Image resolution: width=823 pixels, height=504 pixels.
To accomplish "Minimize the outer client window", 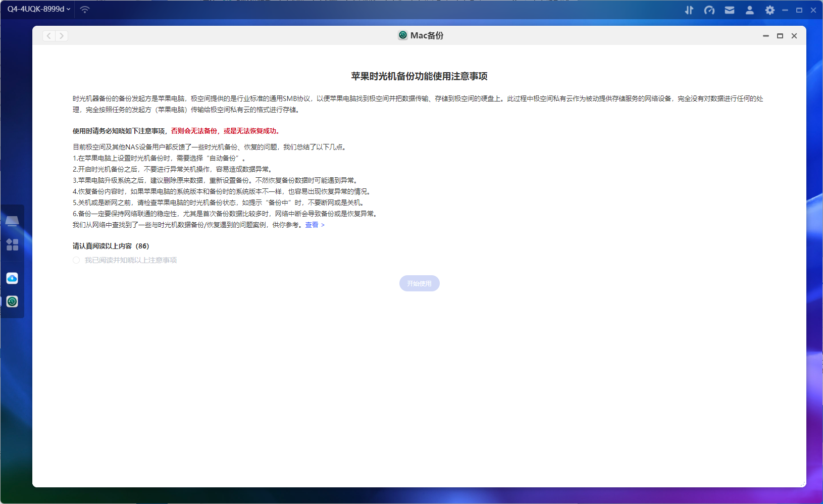I will point(785,10).
